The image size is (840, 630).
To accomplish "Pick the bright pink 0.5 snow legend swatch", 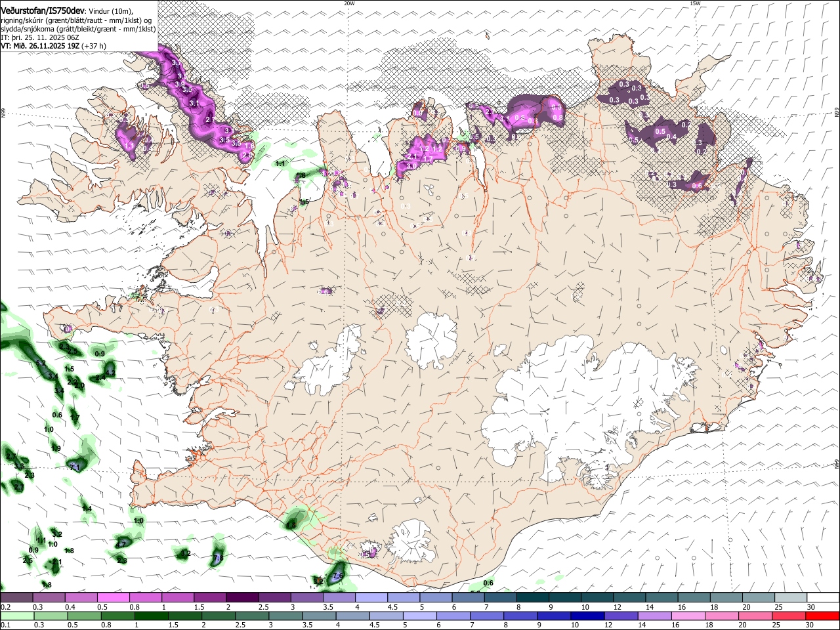I will pos(113,598).
